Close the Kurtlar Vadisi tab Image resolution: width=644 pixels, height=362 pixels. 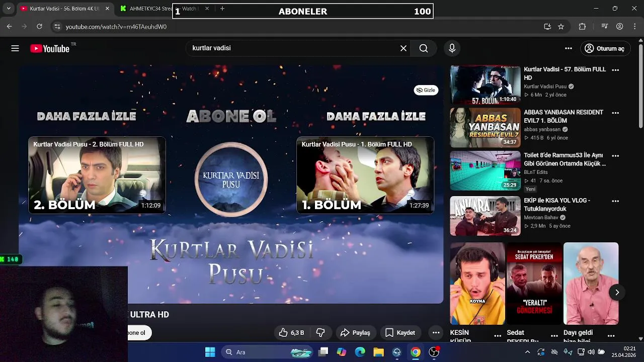tap(107, 9)
